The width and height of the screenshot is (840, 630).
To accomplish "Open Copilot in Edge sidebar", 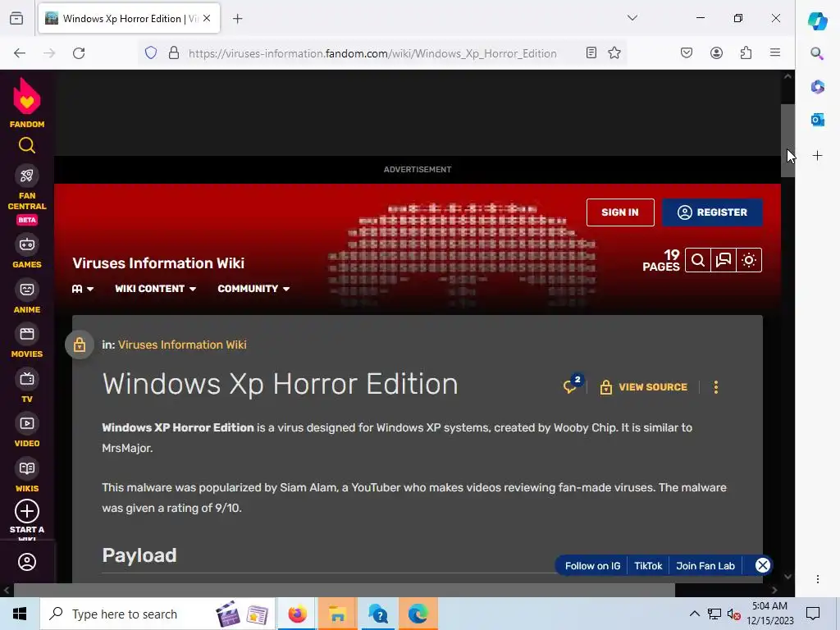I will pos(818,21).
